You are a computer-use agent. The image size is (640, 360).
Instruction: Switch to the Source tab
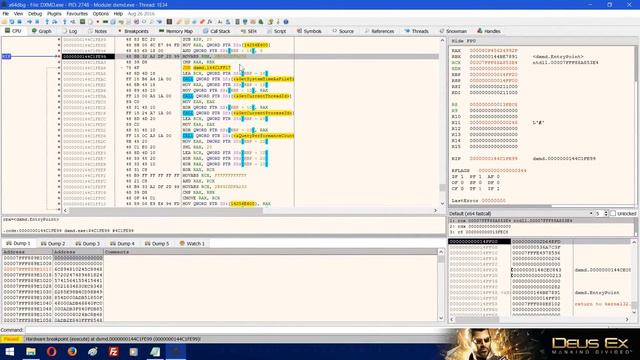point(343,31)
